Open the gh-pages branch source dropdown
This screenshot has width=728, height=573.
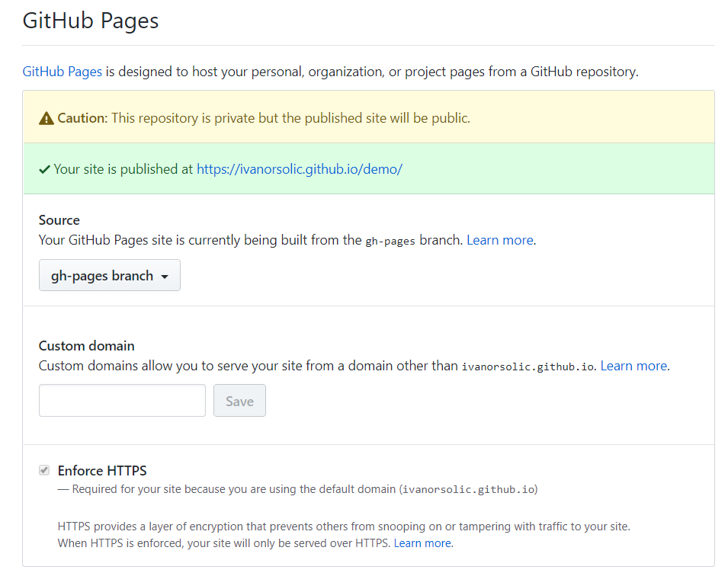coord(110,276)
